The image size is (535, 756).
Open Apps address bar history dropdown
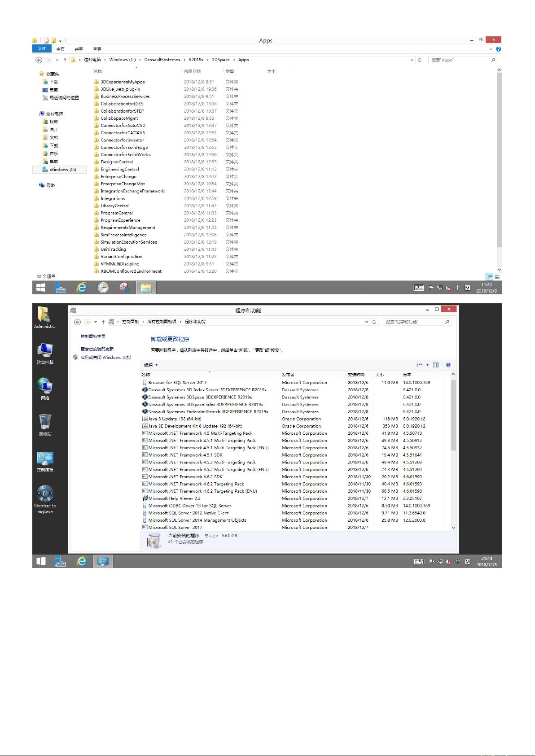412,60
